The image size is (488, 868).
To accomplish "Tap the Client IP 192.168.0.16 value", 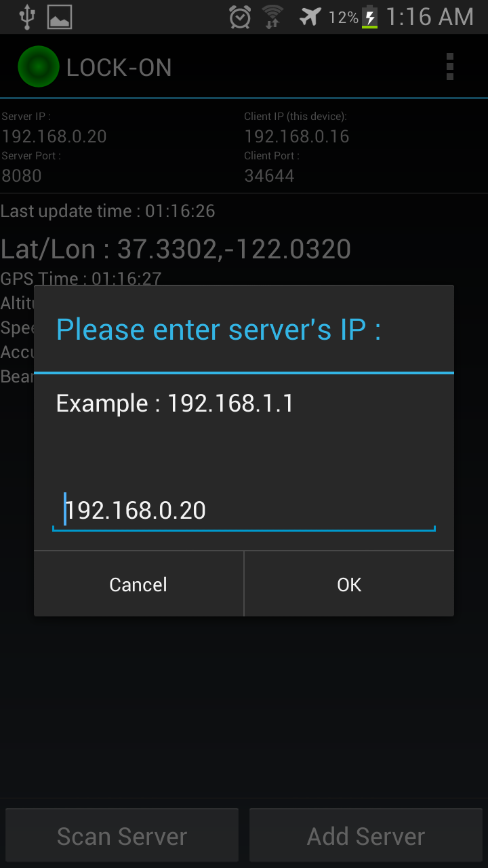I will click(x=297, y=136).
